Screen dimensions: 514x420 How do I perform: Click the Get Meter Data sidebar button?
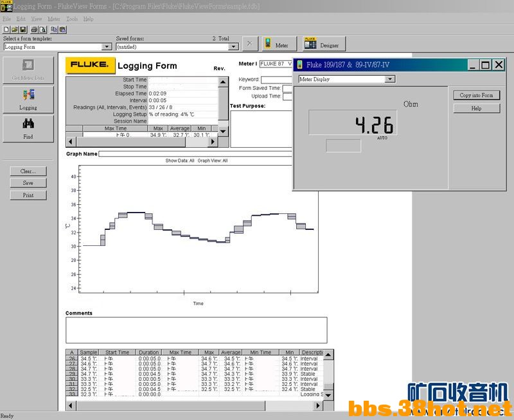(x=28, y=70)
